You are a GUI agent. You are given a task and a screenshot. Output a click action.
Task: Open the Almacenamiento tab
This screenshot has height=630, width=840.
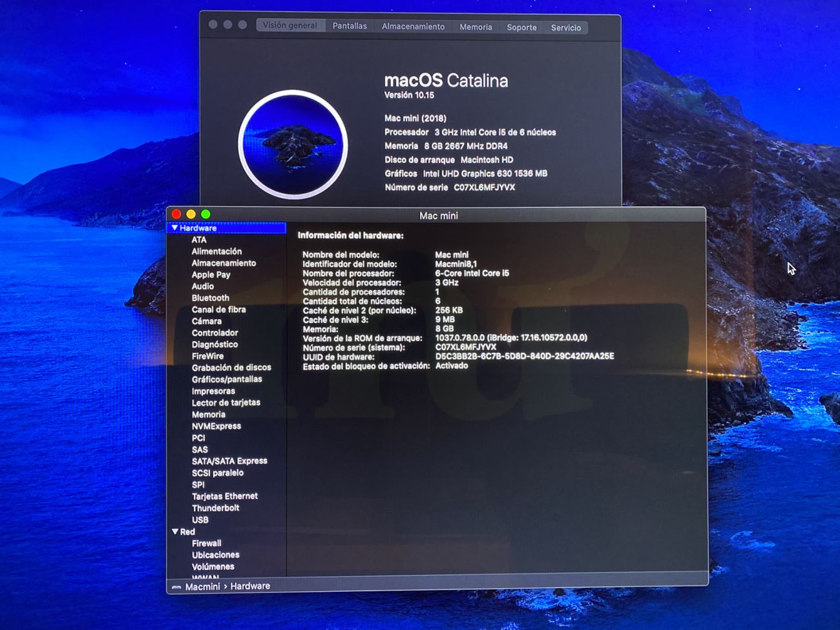[x=413, y=27]
